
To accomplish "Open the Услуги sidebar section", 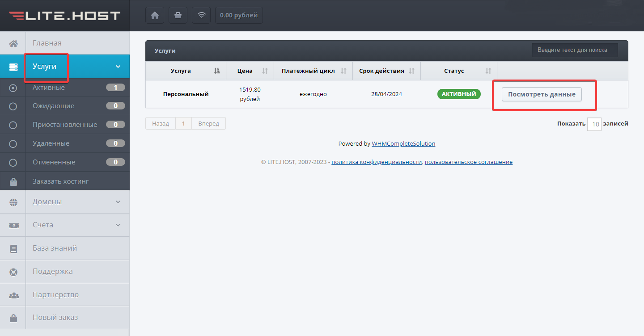I will [65, 66].
